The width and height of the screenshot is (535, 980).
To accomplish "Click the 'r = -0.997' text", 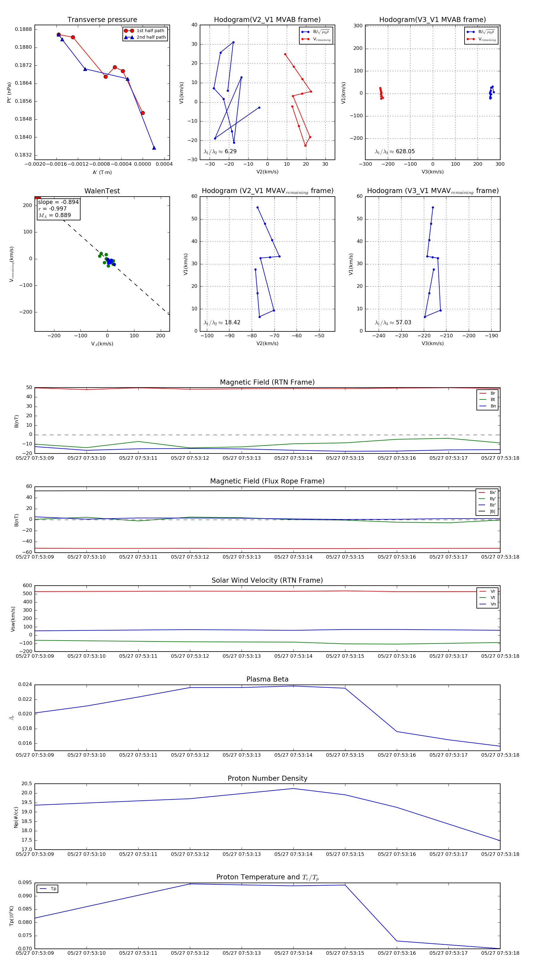I will [53, 208].
